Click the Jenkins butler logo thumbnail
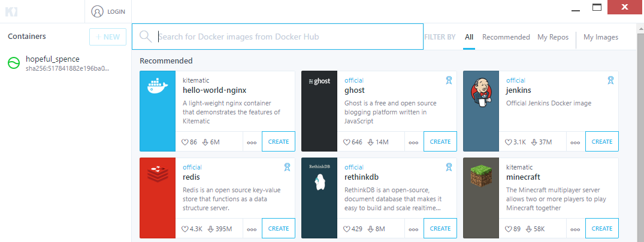This screenshot has height=242, width=644. click(x=481, y=111)
